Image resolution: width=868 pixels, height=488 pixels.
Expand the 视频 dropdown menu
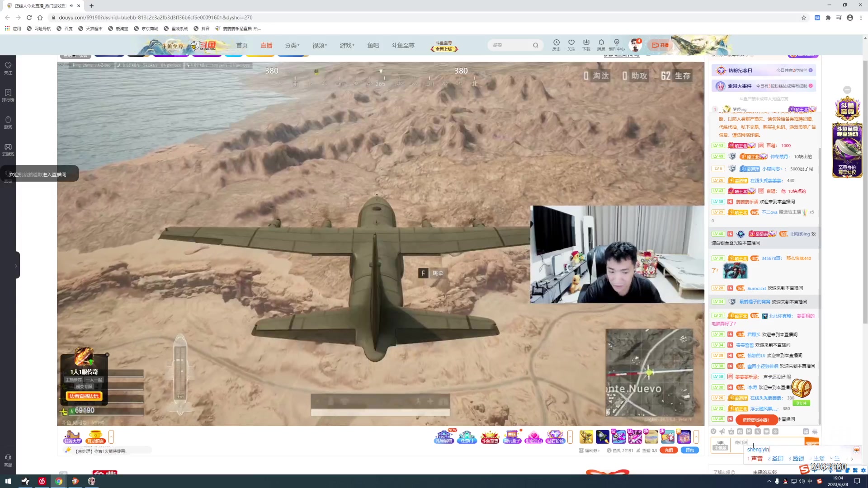point(319,45)
